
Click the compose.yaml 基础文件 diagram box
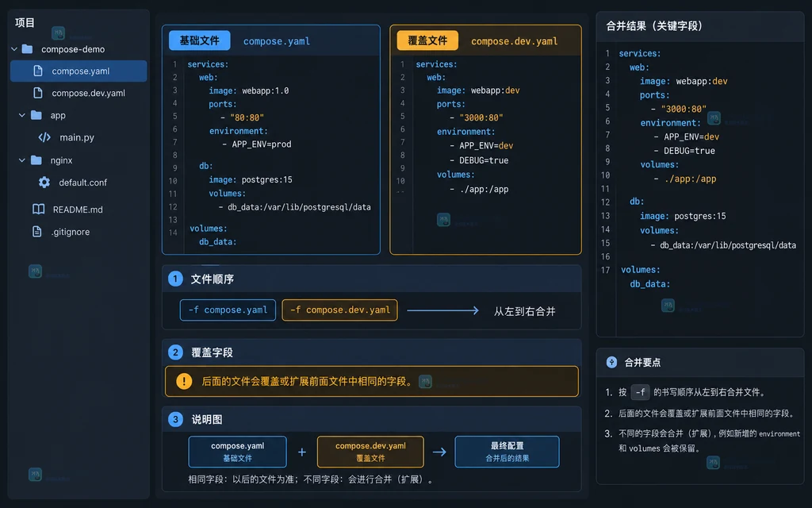tap(237, 452)
